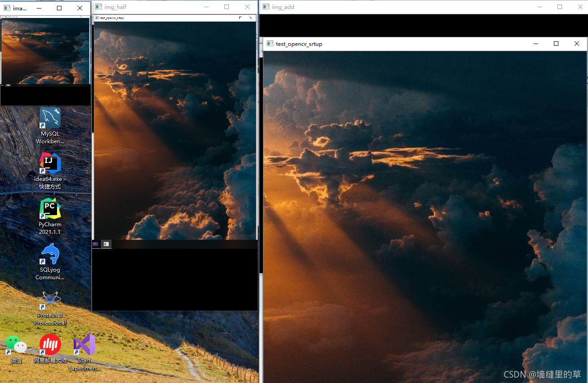Click the "ima..." window title text
The height and width of the screenshot is (383, 588).
coord(20,8)
